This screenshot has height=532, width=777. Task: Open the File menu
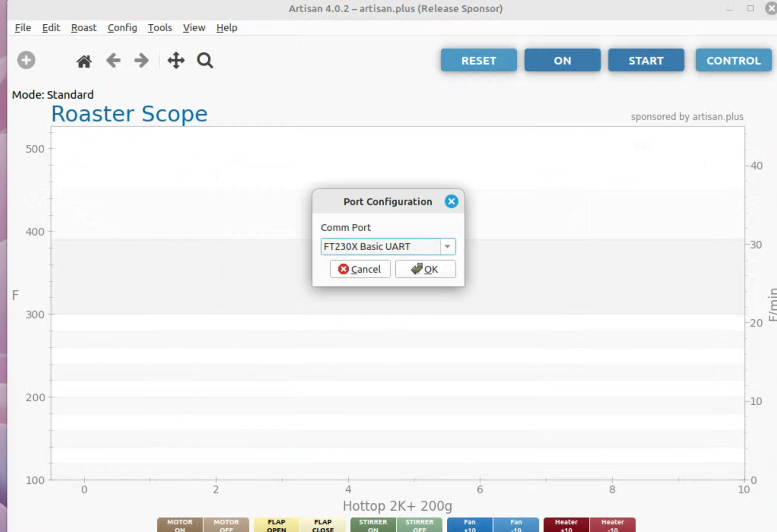[23, 28]
